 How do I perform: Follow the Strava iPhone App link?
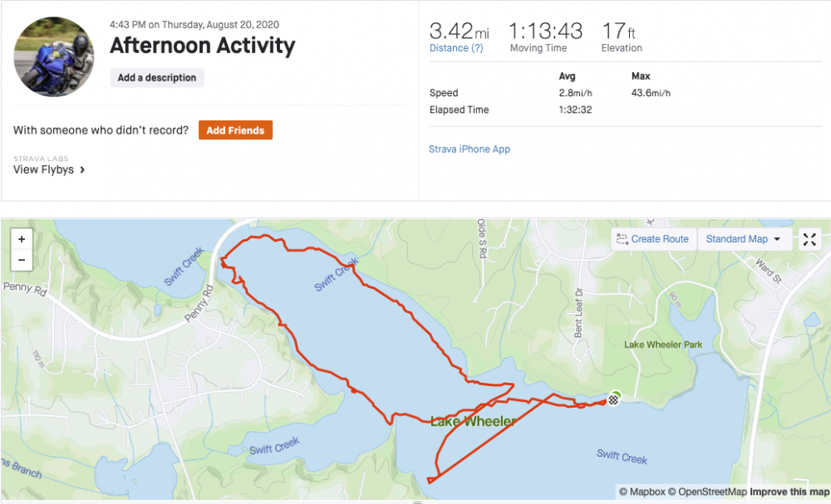click(x=470, y=149)
